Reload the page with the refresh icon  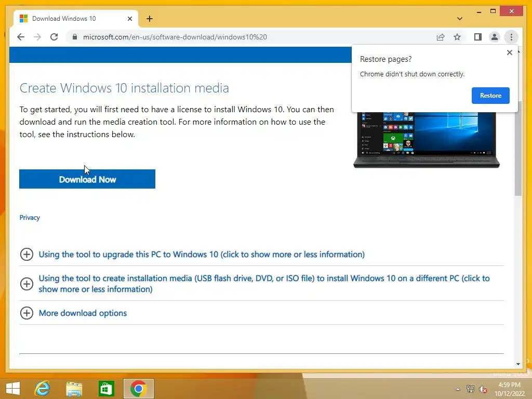pyautogui.click(x=54, y=37)
